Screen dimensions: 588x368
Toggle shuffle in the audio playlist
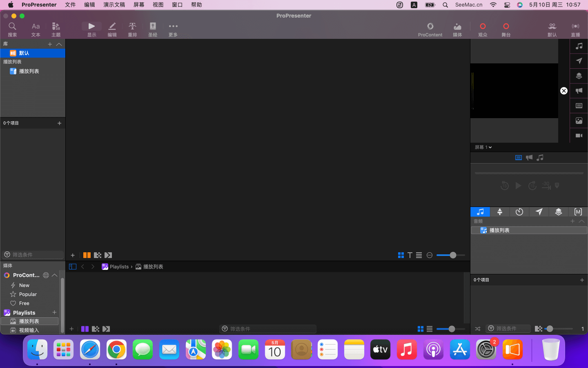click(x=478, y=329)
